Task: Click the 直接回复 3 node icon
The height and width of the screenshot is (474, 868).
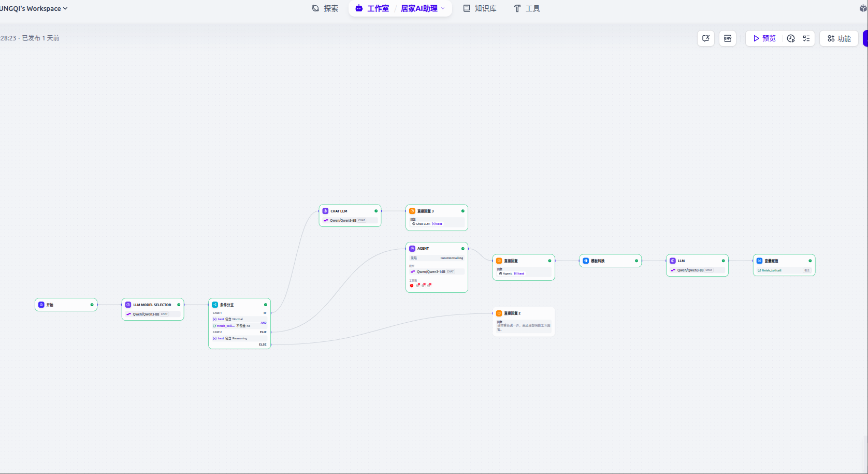Action: tap(412, 211)
